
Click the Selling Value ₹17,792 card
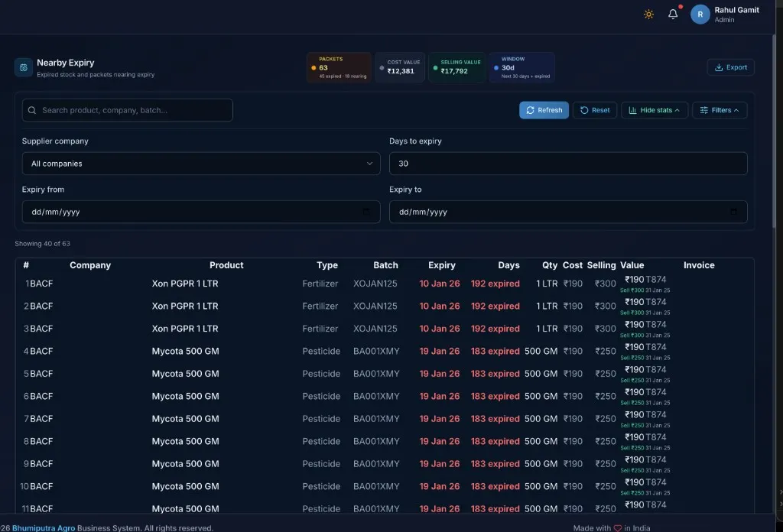[x=457, y=67]
